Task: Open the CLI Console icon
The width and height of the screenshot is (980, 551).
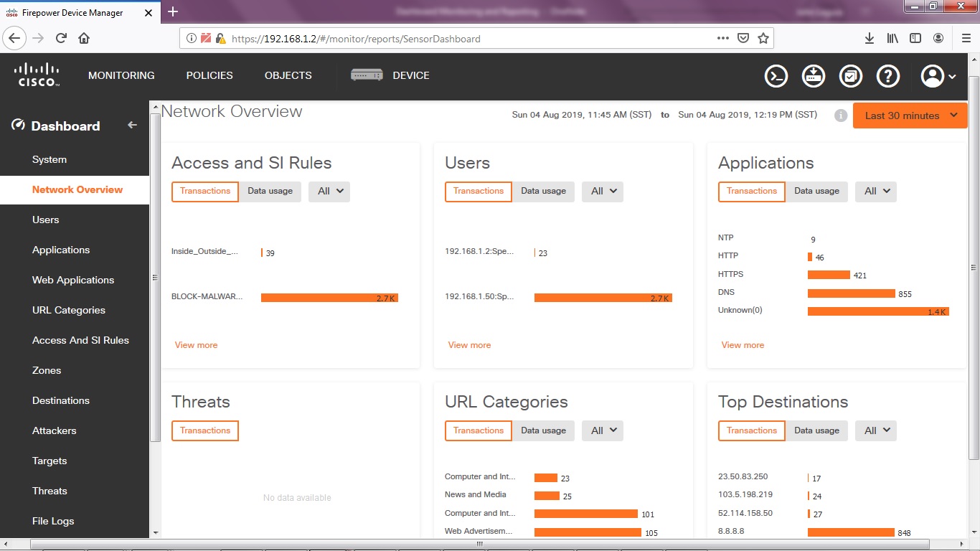Action: point(776,75)
